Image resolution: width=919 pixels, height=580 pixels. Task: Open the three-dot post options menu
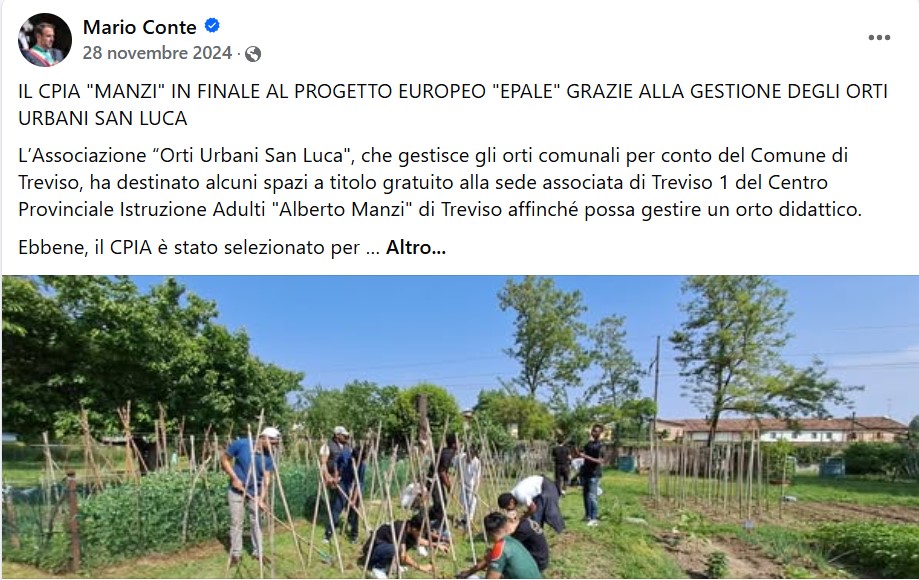tap(879, 37)
